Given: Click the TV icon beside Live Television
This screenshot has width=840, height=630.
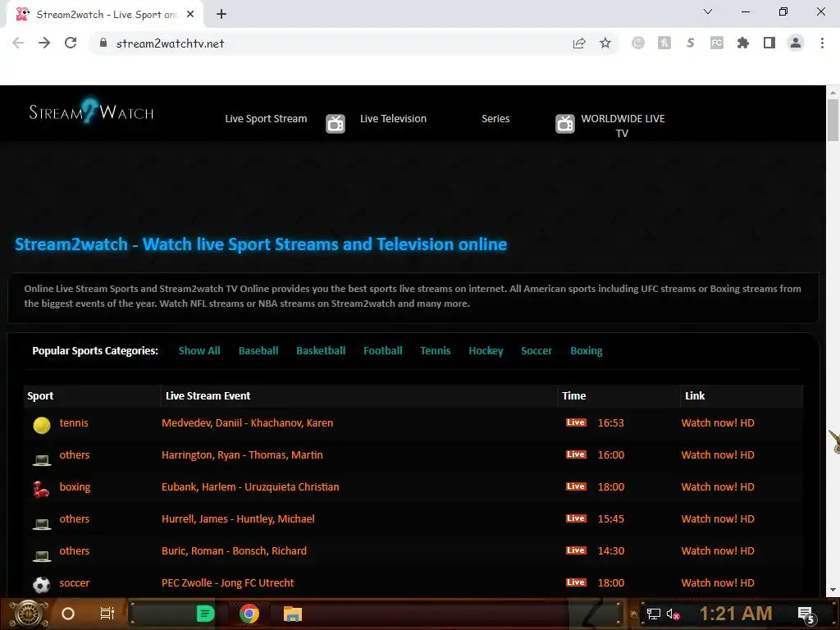Looking at the screenshot, I should [x=336, y=124].
